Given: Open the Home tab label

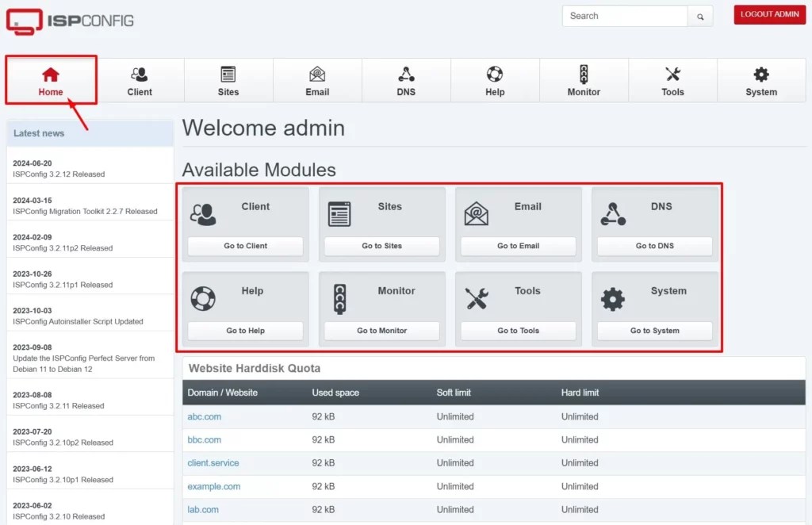Looking at the screenshot, I should 50,92.
